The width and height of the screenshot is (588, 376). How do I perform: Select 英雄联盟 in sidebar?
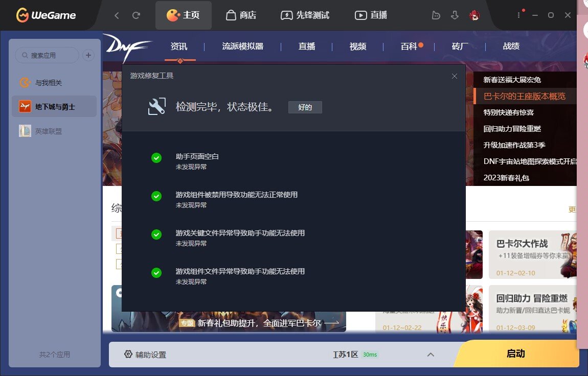[x=54, y=131]
